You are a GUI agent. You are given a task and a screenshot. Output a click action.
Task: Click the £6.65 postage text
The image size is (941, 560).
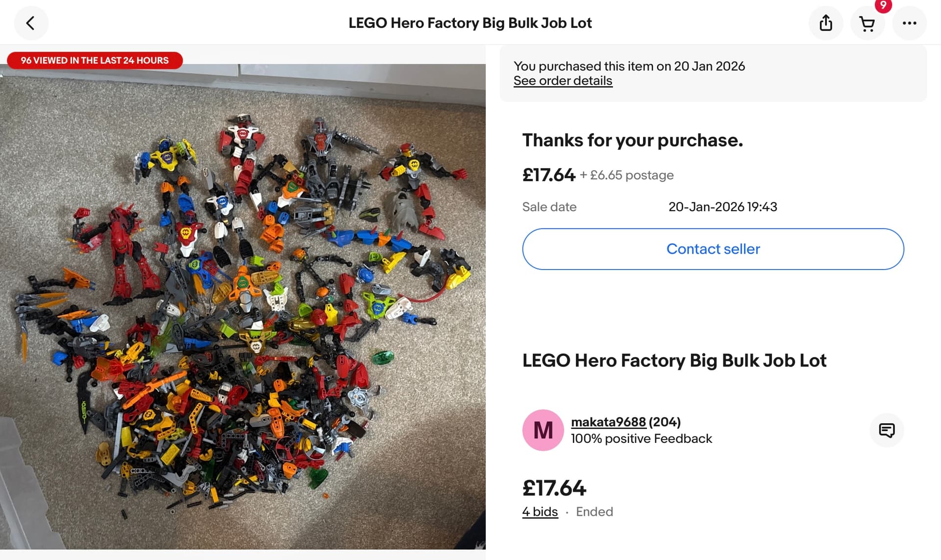point(631,175)
